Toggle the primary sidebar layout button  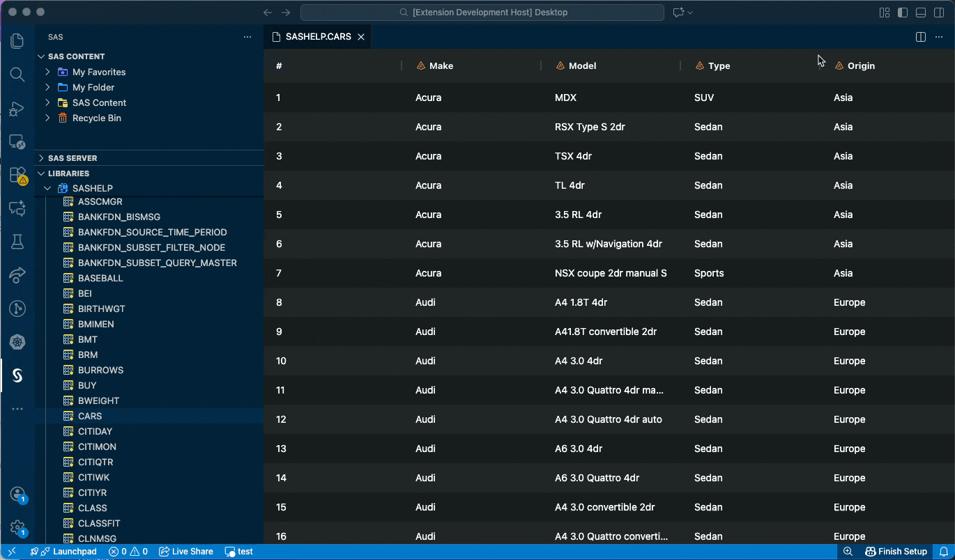[903, 13]
